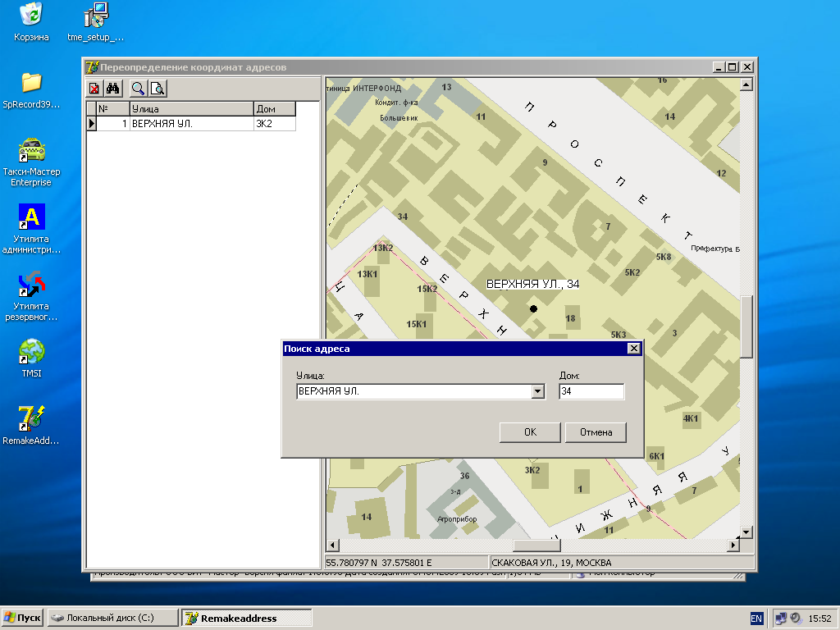Click the Дом house number field
Image resolution: width=840 pixels, height=630 pixels.
(591, 392)
